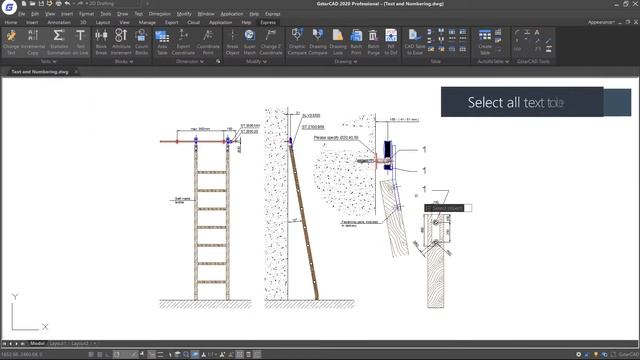This screenshot has height=360, width=640.
Task: Click the Select objects prompt field
Action: pyautogui.click(x=448, y=208)
